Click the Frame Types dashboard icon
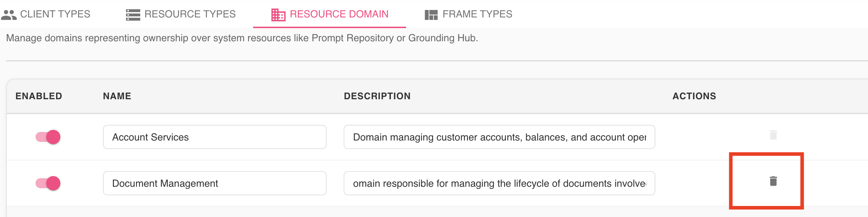 pyautogui.click(x=431, y=15)
